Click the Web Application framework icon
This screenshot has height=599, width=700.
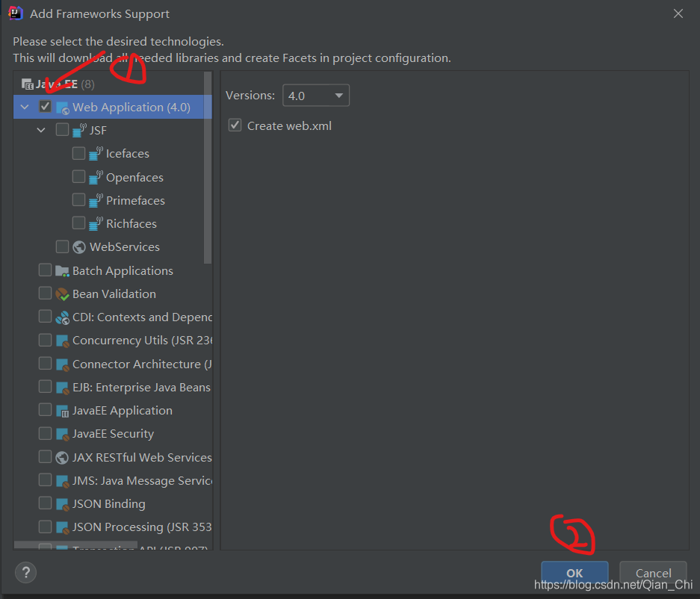click(x=63, y=108)
